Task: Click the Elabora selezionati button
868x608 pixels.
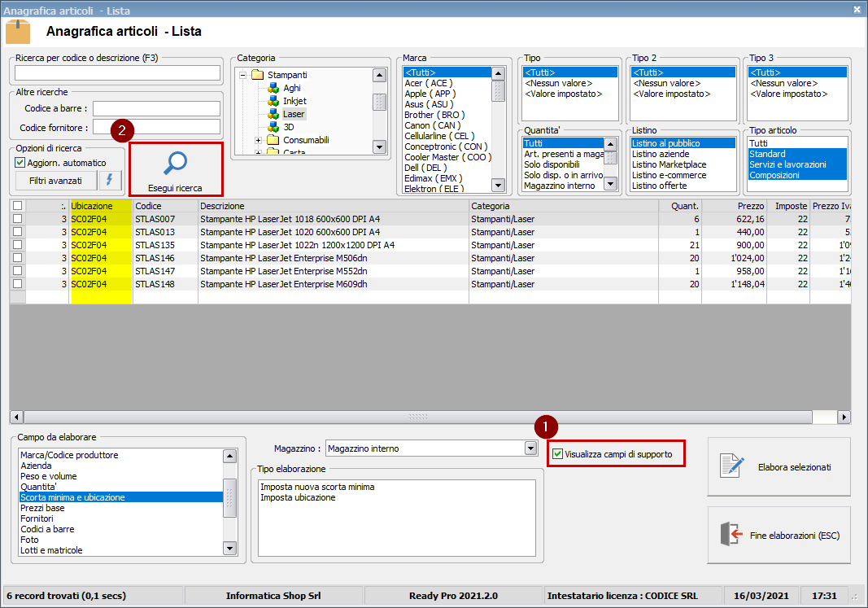Action: (779, 467)
